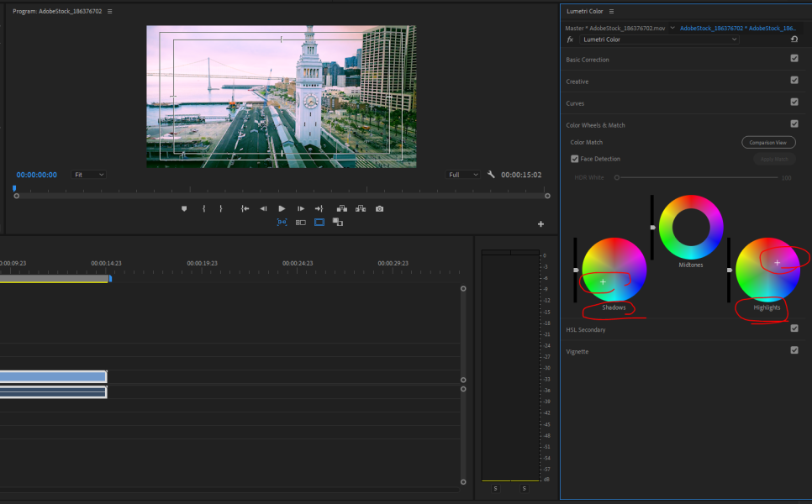The width and height of the screenshot is (812, 504).
Task: Solo the right audio channel S button
Action: (x=524, y=489)
